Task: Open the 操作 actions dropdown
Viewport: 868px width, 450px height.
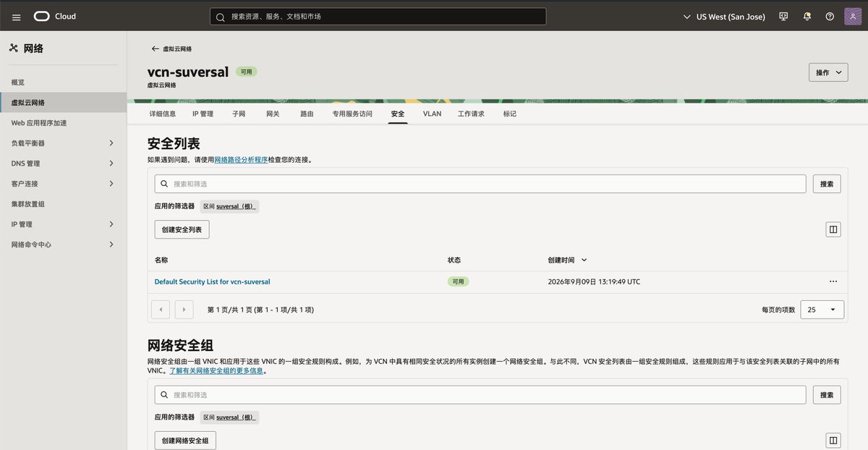Action: click(x=828, y=72)
